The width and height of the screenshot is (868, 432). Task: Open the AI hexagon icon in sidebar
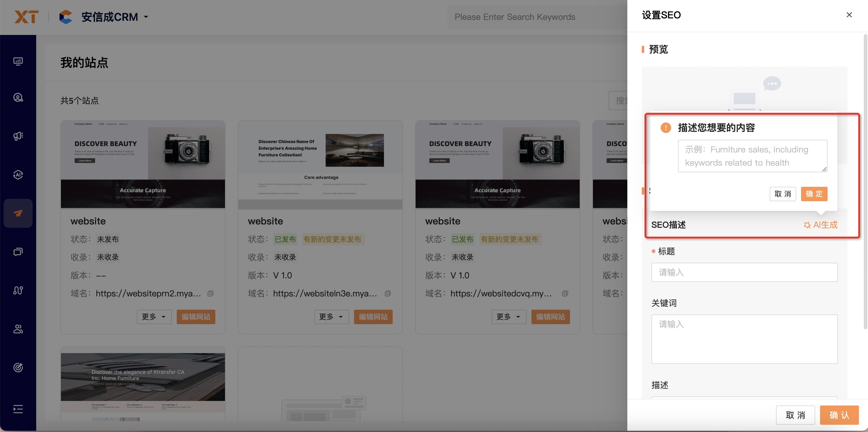[18, 175]
